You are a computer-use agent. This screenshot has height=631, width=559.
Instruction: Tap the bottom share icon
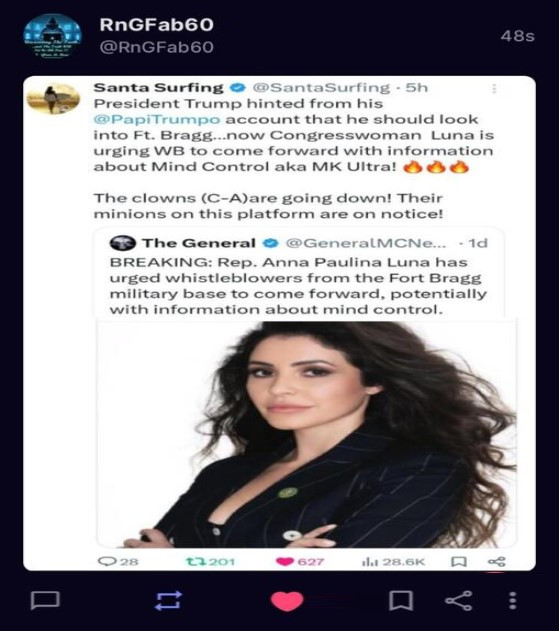(x=459, y=601)
